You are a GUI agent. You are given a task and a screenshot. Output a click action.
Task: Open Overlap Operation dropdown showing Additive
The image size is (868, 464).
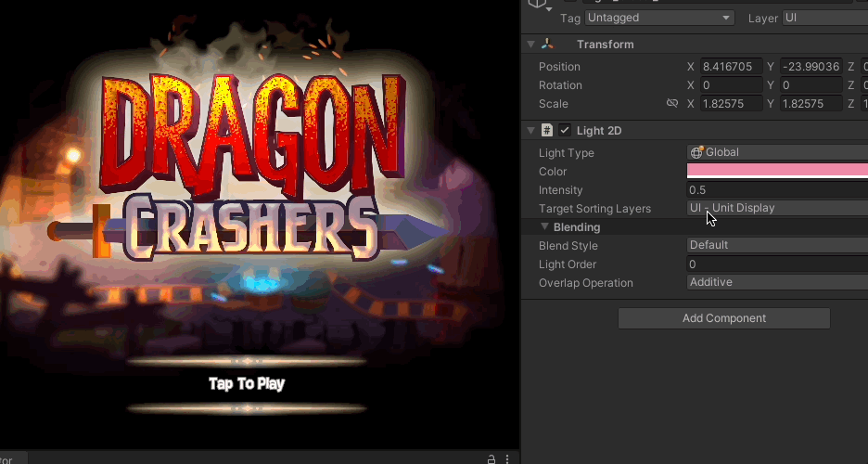click(x=777, y=282)
